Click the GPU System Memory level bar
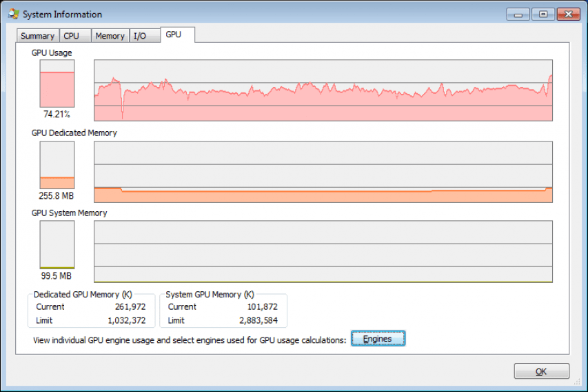 pos(57,245)
